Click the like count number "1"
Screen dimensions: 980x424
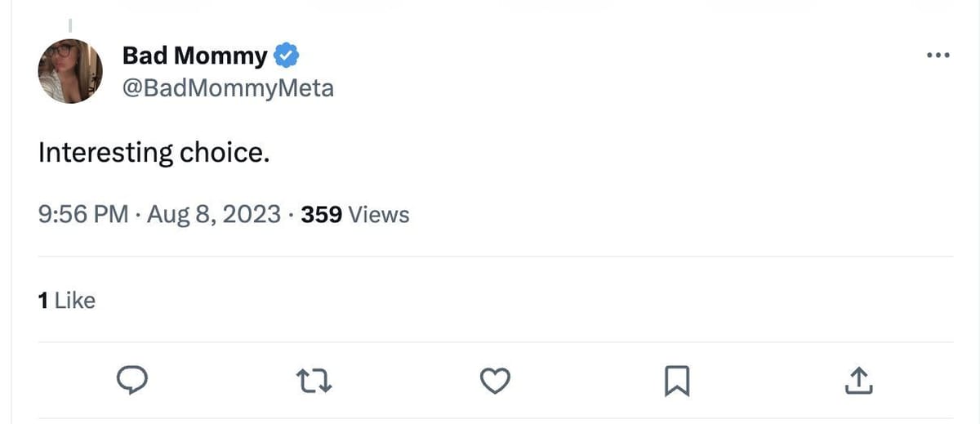click(42, 301)
